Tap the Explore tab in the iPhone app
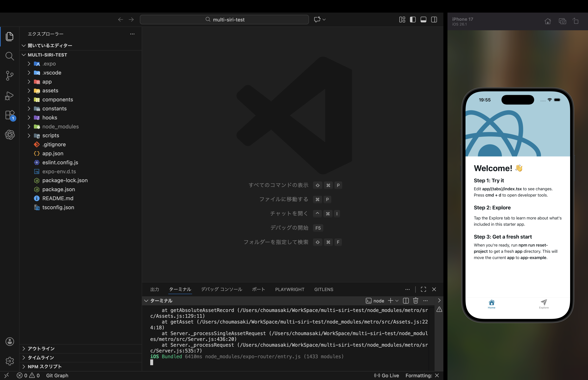 (544, 304)
